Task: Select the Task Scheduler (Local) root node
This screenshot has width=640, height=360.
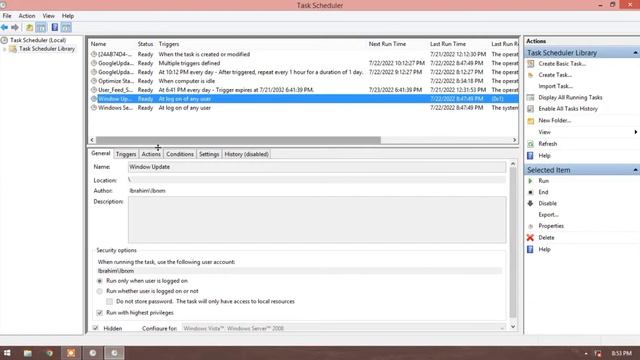Action: 38,40
